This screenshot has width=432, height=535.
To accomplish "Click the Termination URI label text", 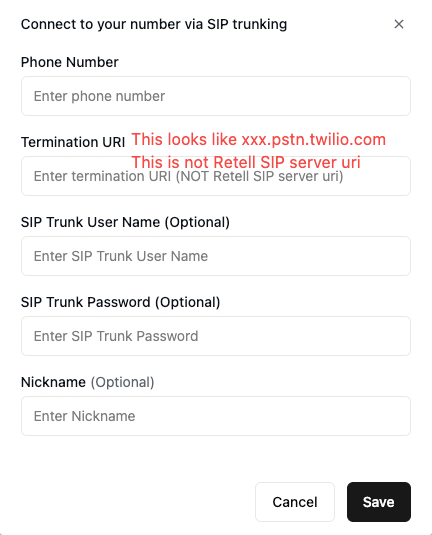I will pyautogui.click(x=73, y=142).
